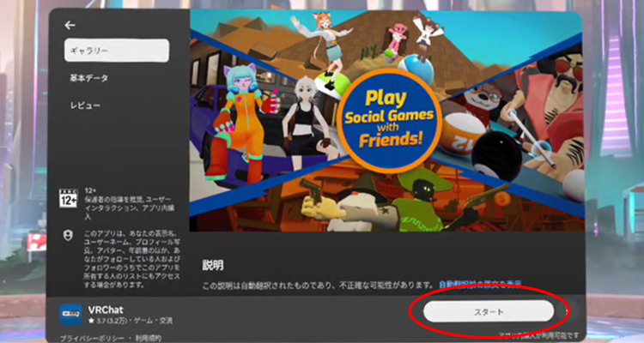This screenshot has width=644, height=343.
Task: Click the privacy shield icon
Action: pos(68,234)
